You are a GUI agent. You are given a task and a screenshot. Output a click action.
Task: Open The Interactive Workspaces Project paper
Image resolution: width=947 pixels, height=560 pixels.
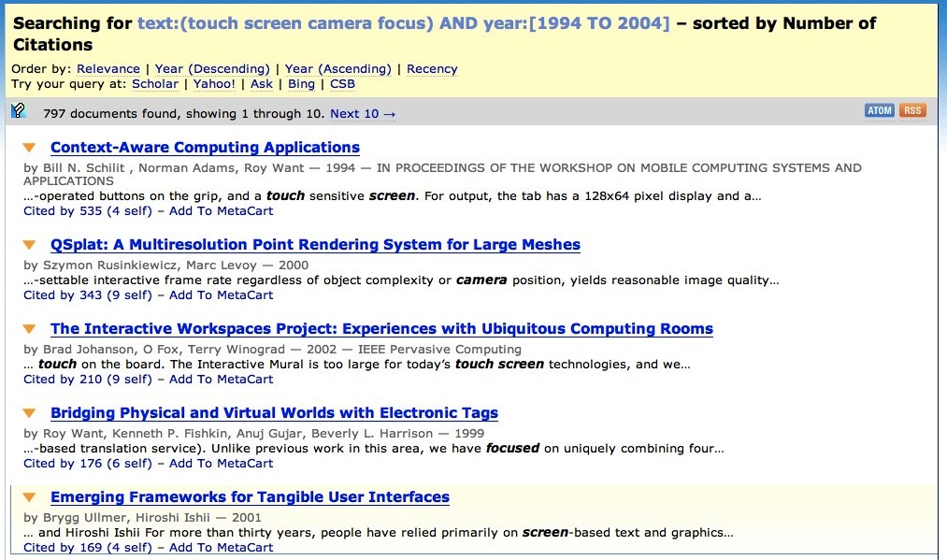381,329
